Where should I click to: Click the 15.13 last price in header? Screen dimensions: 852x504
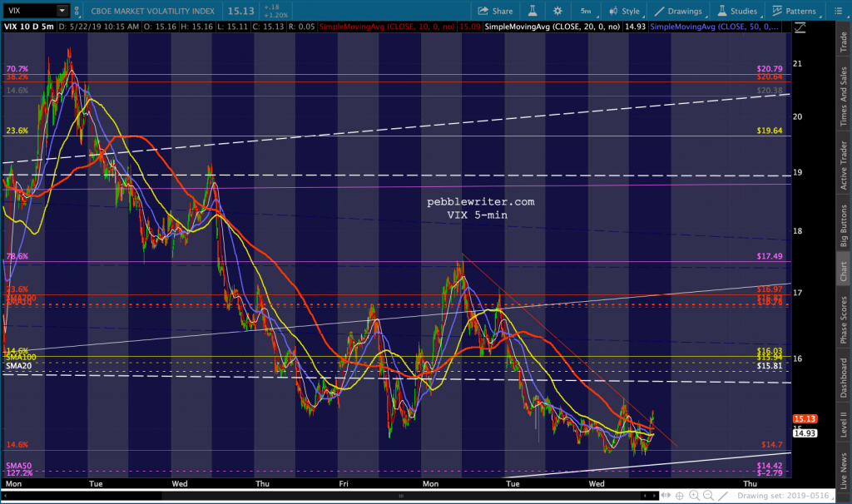click(x=240, y=11)
